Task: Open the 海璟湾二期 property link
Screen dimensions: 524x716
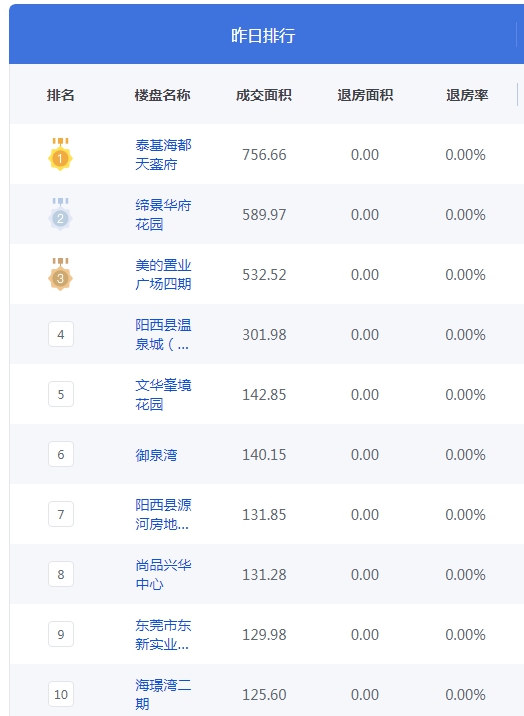Action: pos(163,694)
